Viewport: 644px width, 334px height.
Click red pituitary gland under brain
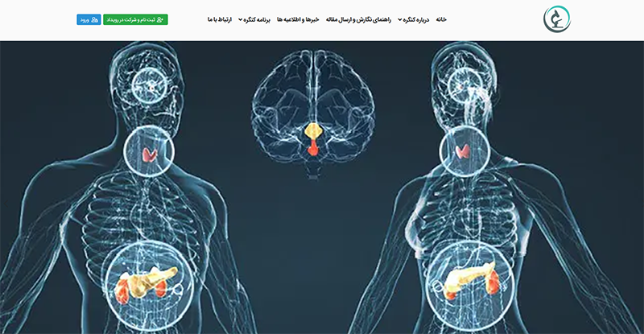click(x=313, y=148)
